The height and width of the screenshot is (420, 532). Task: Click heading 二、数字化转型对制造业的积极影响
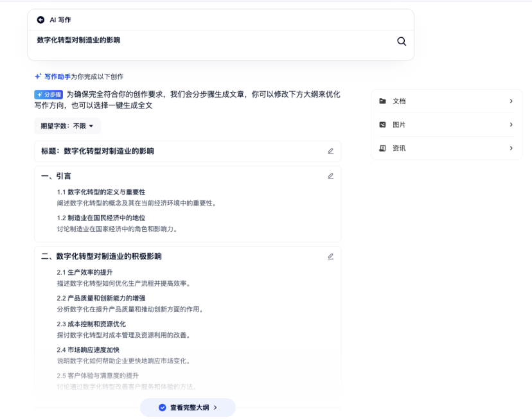click(x=102, y=256)
